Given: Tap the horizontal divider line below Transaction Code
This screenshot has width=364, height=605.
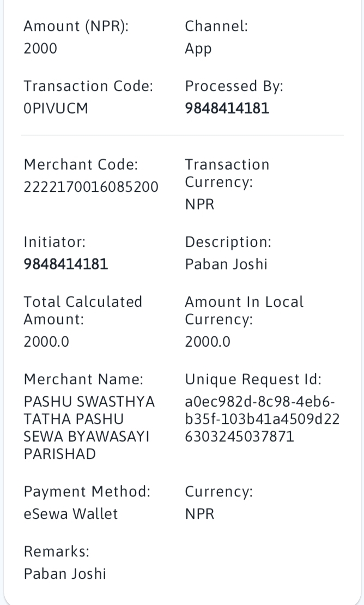Looking at the screenshot, I should [x=182, y=135].
